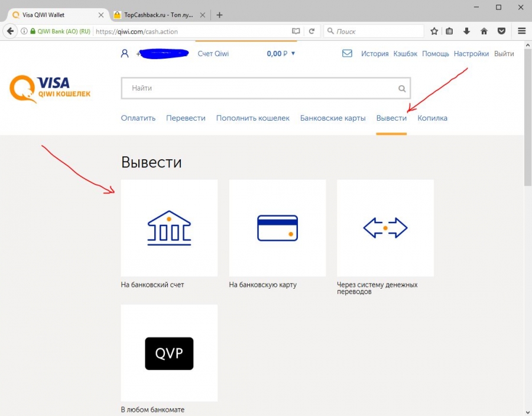This screenshot has width=532, height=416.
Task: Close the TopCashback.ru tab
Action: click(x=203, y=15)
